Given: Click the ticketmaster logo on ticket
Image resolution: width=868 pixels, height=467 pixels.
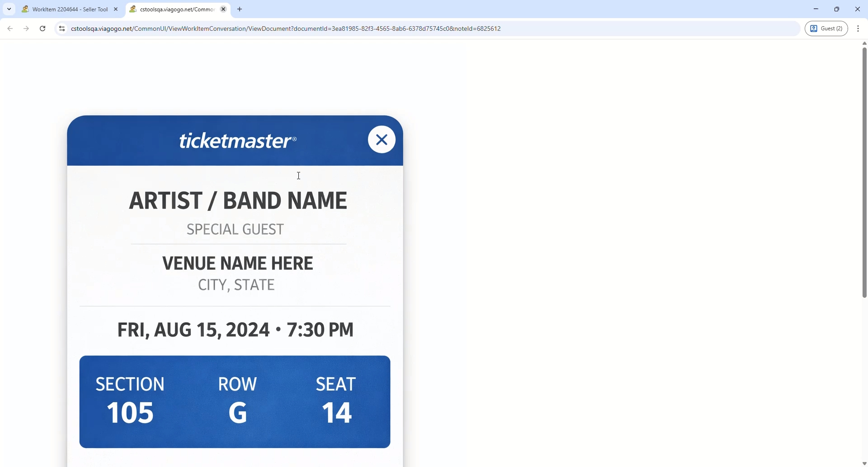Looking at the screenshot, I should click(238, 141).
